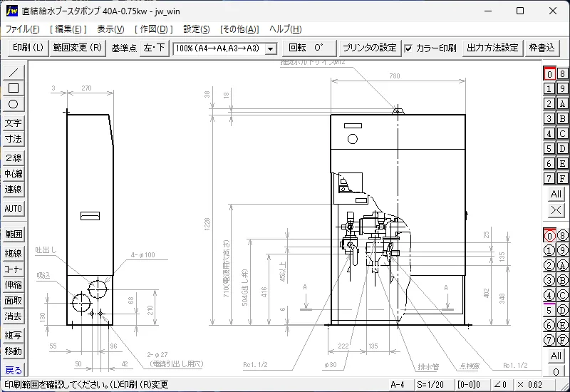Select the 範囲 range selection tool
Screen dimensions: 570x392
tap(14, 234)
